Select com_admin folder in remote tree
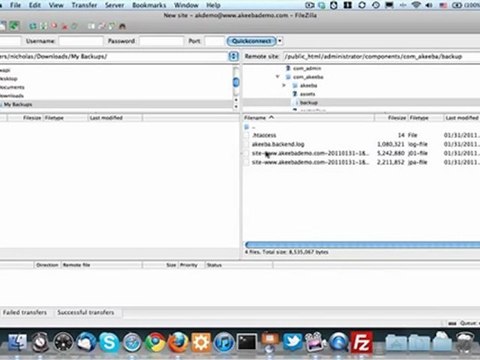 pyautogui.click(x=307, y=68)
